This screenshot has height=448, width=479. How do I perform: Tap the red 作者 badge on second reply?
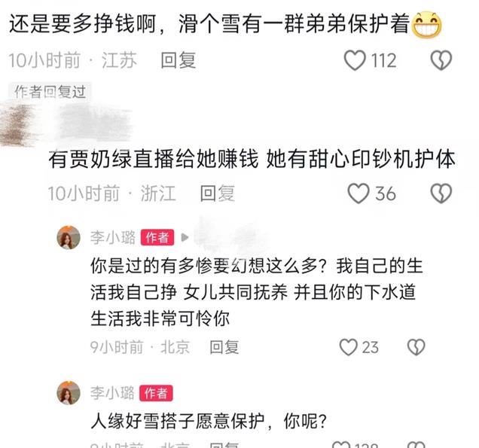pos(156,393)
